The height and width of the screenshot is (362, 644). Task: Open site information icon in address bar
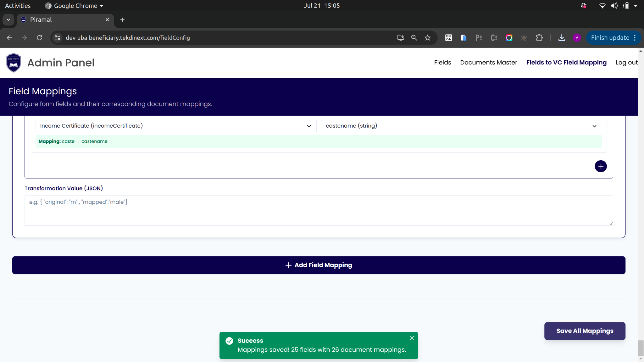tap(58, 38)
